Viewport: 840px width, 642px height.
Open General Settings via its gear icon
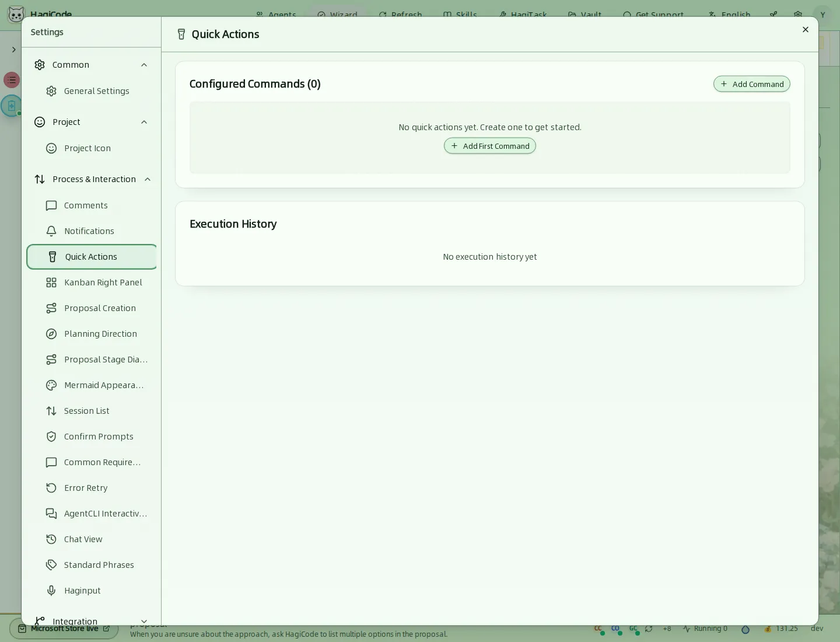click(x=51, y=91)
